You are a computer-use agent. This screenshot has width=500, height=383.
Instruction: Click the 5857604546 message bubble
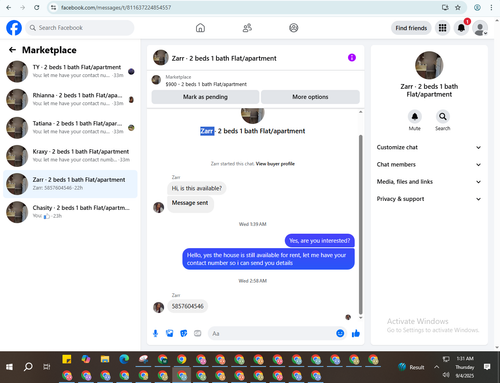point(188,306)
